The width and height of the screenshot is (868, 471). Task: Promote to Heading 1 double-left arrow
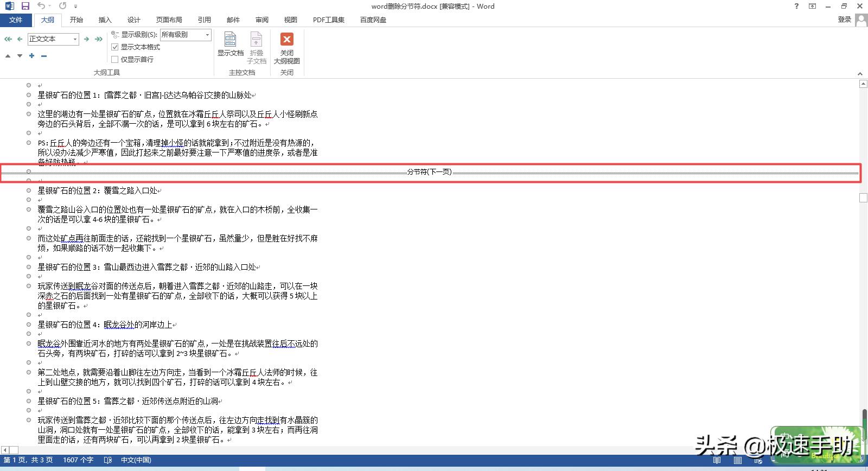[x=8, y=39]
